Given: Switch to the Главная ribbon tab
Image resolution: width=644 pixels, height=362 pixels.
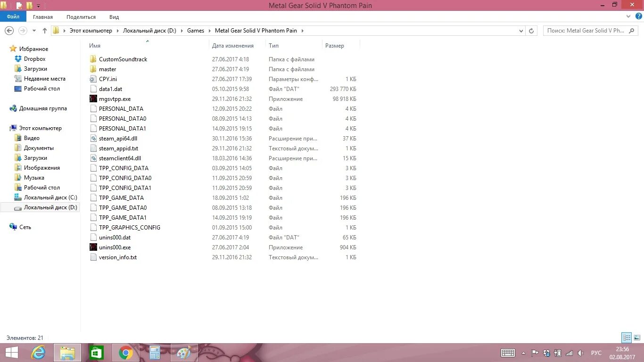Looking at the screenshot, I should click(43, 17).
